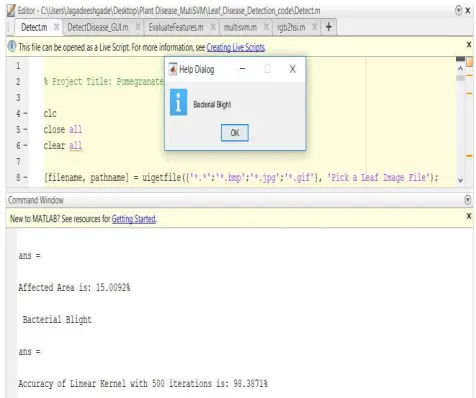Close the multisvm.m tab
476x398 pixels.
point(266,27)
